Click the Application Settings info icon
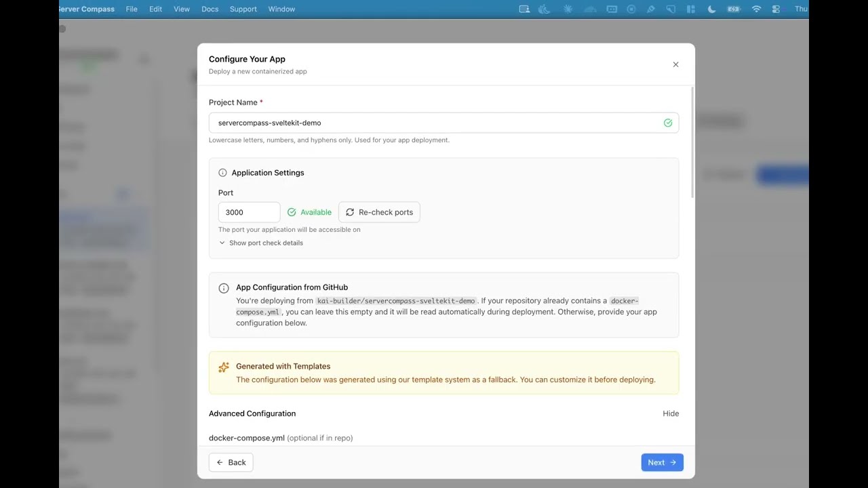The image size is (868, 488). tap(222, 173)
